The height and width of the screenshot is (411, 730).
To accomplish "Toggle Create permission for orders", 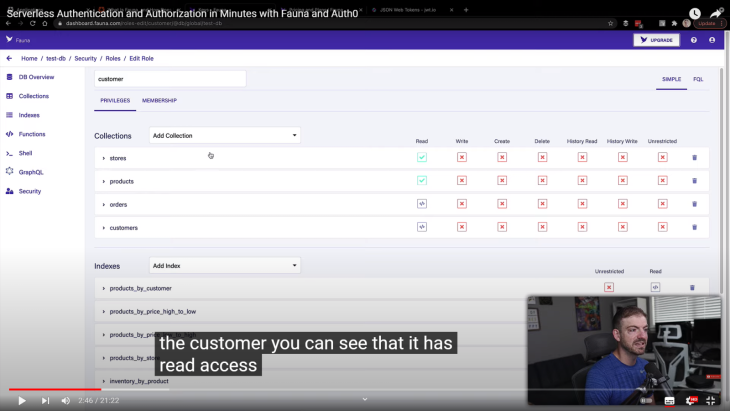I will coord(502,204).
